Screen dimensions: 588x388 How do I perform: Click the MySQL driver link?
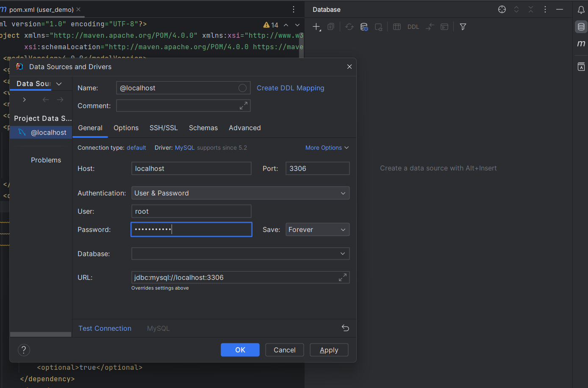pyautogui.click(x=185, y=148)
